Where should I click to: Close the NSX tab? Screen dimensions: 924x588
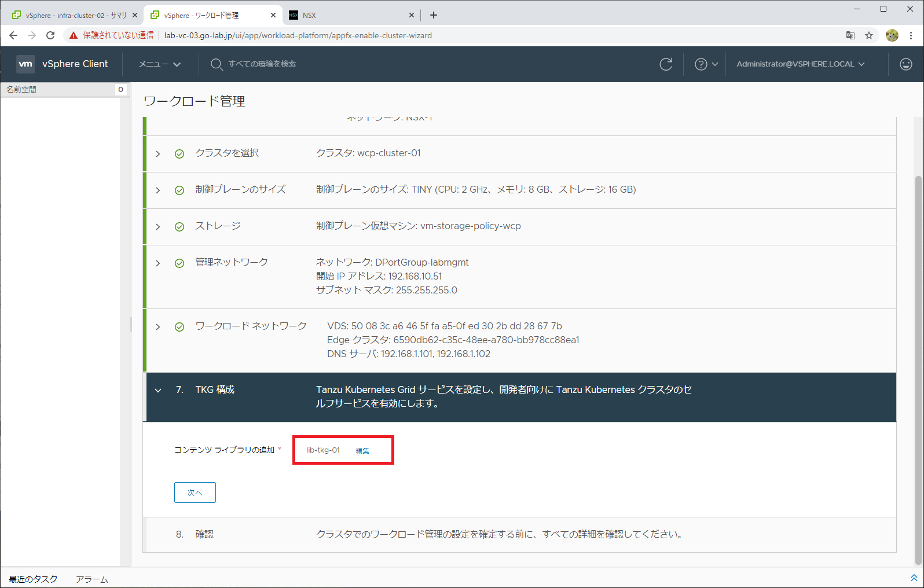(x=412, y=15)
